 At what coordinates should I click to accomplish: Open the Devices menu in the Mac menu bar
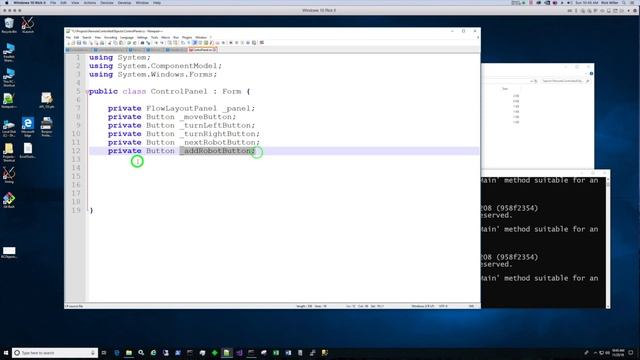point(107,3)
